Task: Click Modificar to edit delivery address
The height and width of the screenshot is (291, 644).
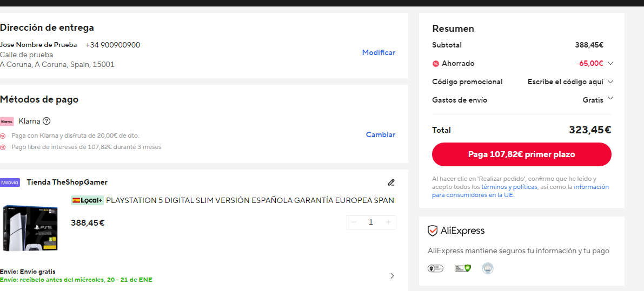Action: point(379,52)
